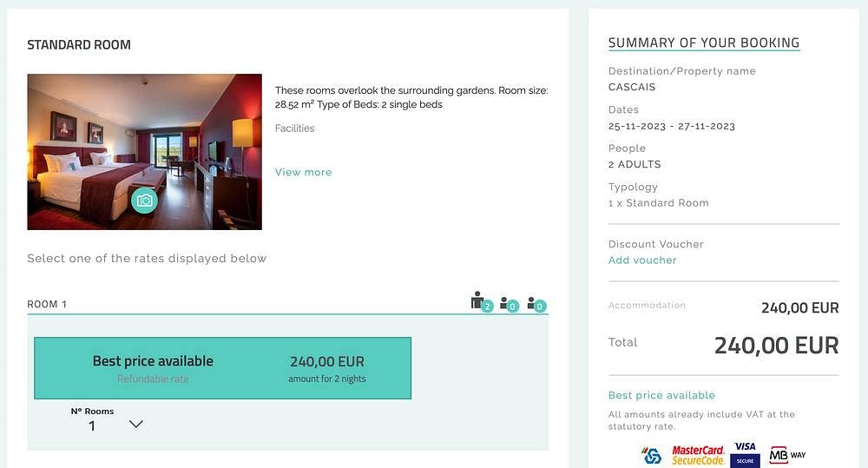The height and width of the screenshot is (468, 868).
Task: Click the standard room photo thumbnail
Action: 144,152
